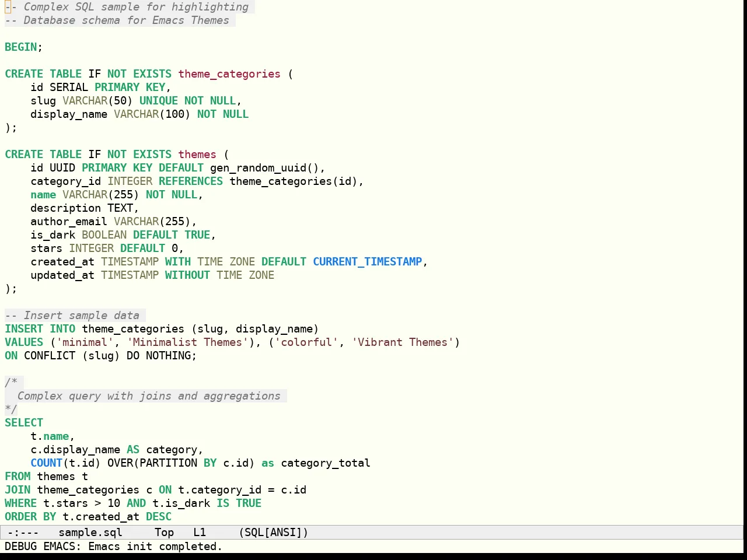The width and height of the screenshot is (747, 560).
Task: Click the 'colorful' string literal
Action: point(306,342)
